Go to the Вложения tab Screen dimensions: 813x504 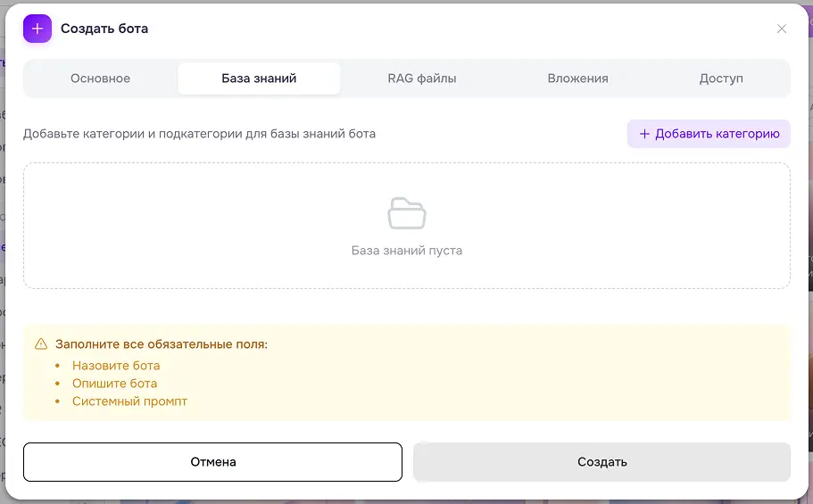pyautogui.click(x=577, y=78)
